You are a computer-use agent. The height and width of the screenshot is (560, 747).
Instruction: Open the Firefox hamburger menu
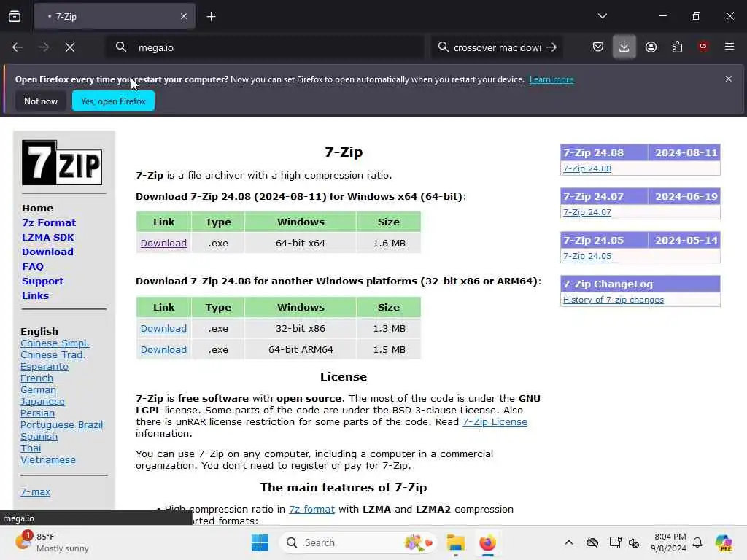(x=729, y=47)
